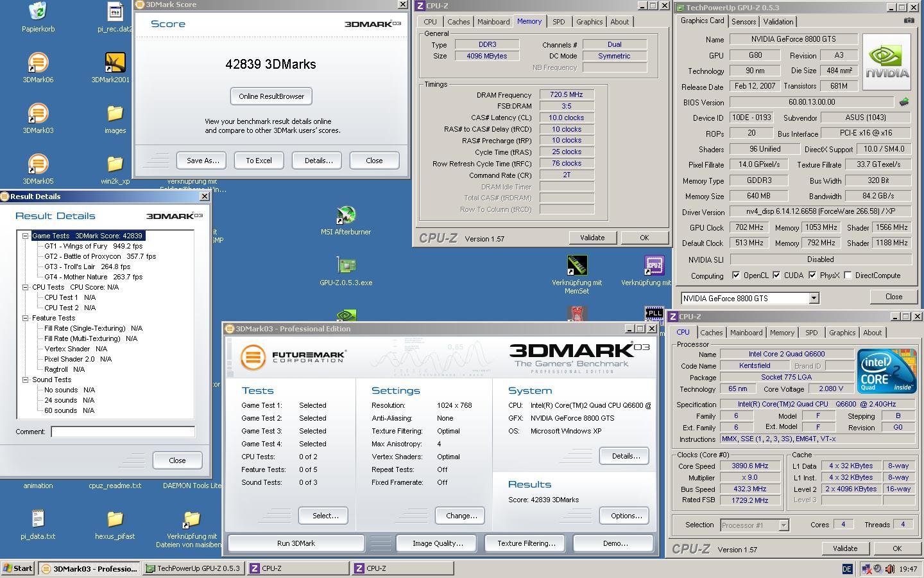
Task: Click the BIOS save chip icon in GPU-Z
Action: (904, 102)
